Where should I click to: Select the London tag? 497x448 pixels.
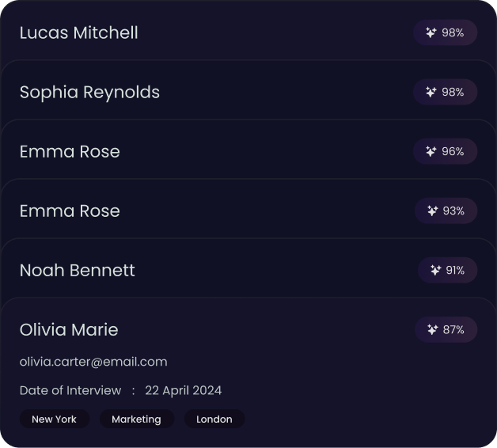coord(214,419)
